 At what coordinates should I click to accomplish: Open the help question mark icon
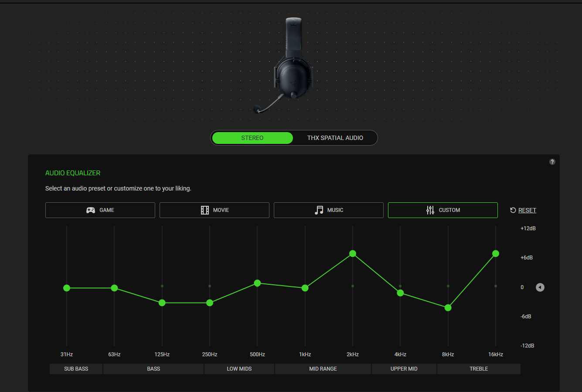552,162
